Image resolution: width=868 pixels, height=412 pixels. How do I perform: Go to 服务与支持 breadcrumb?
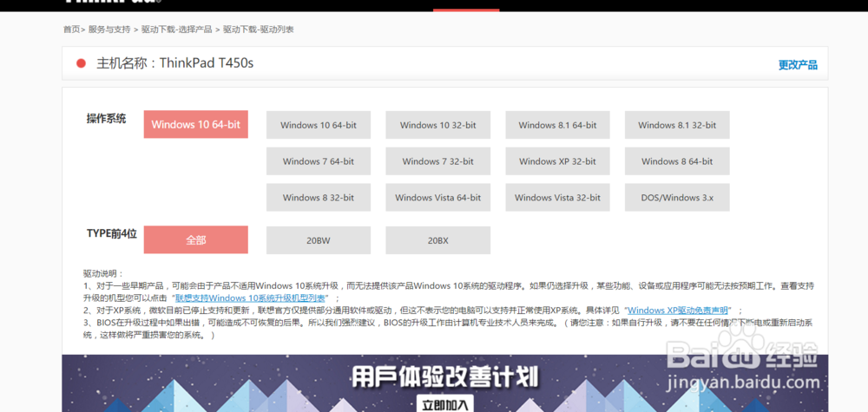tap(109, 29)
